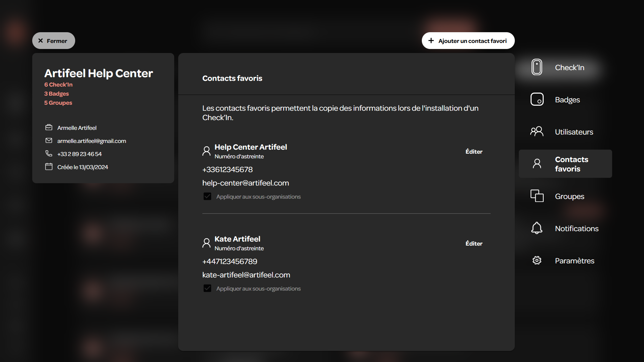This screenshot has width=644, height=362.
Task: Click the Paramètres gear icon
Action: coord(537,260)
